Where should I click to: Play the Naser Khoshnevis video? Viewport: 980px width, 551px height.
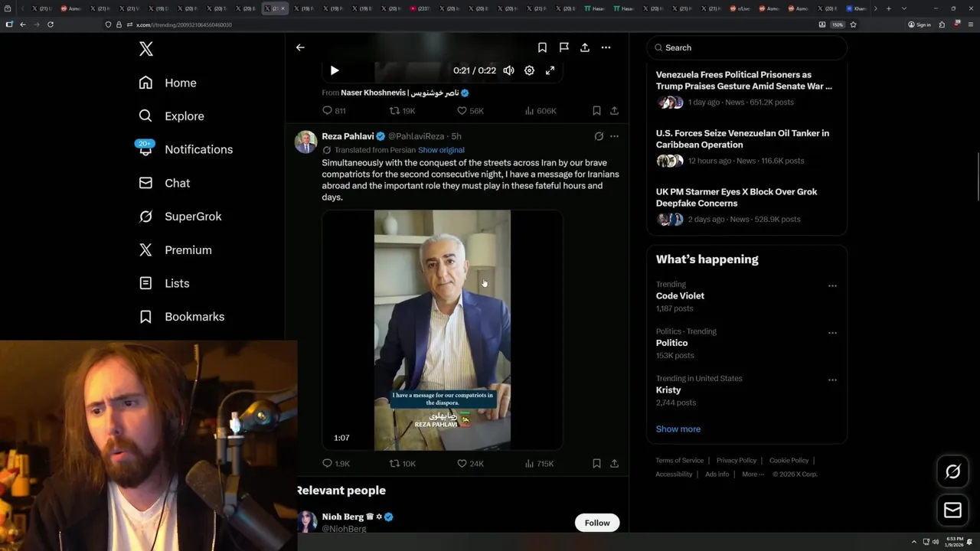pyautogui.click(x=335, y=70)
